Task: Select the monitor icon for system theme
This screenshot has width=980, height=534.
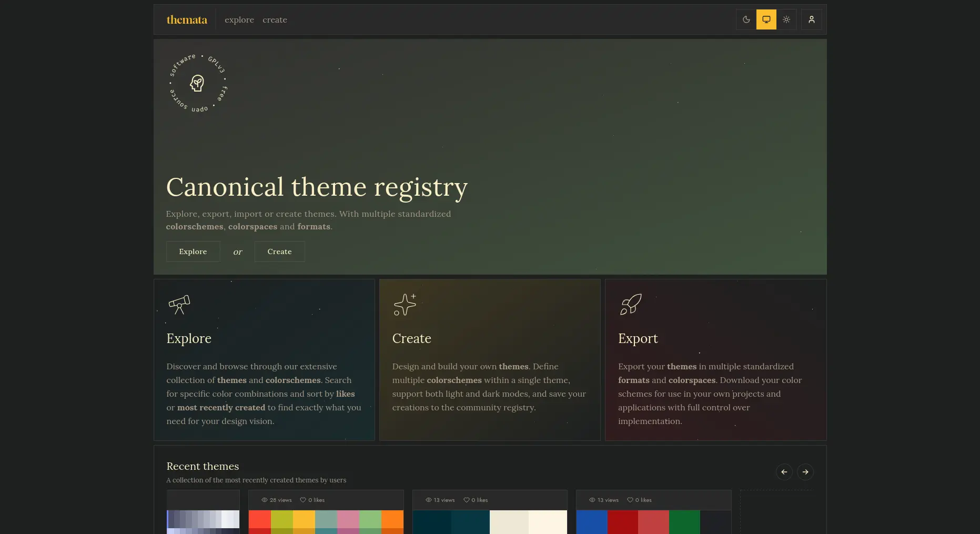Action: tap(766, 19)
